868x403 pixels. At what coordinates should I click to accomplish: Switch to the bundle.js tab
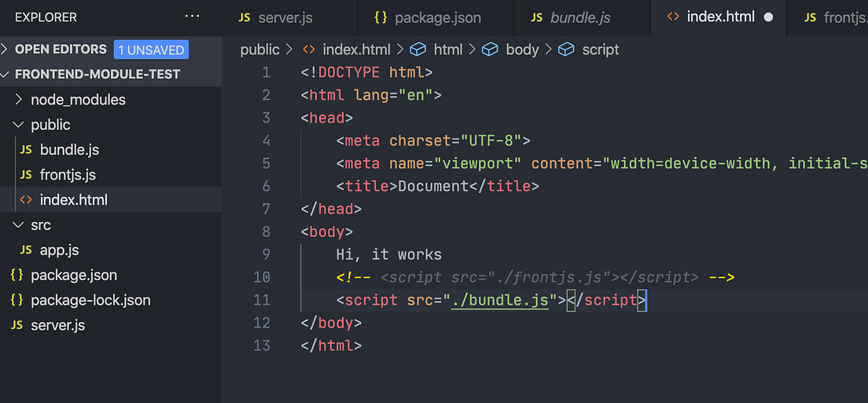[x=582, y=18]
